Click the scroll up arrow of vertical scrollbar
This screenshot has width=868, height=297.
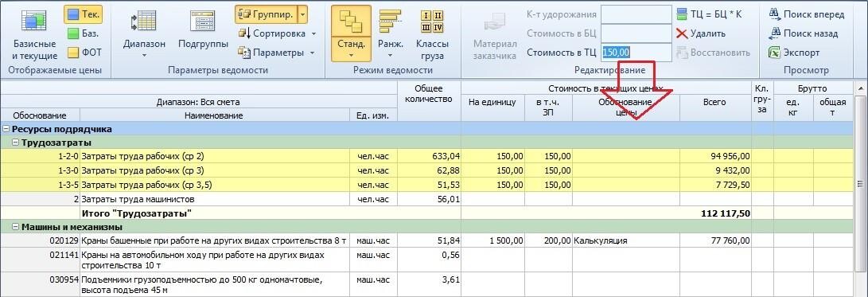pos(861,88)
